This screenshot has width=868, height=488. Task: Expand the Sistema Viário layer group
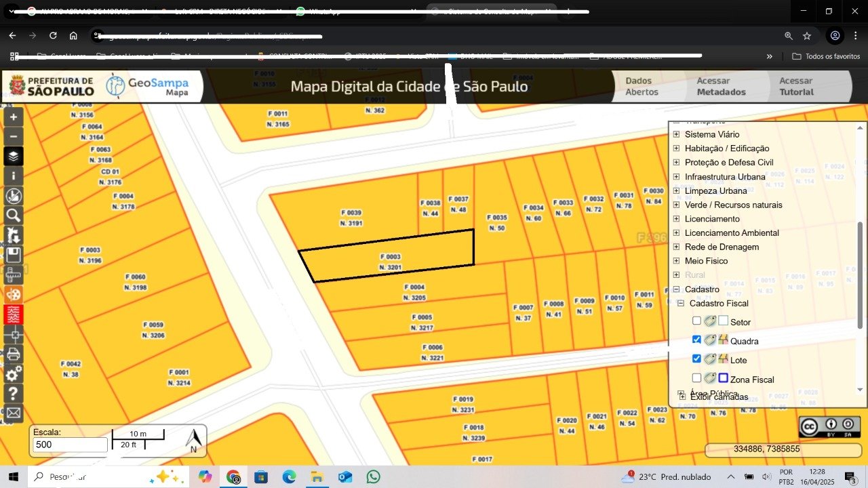pyautogui.click(x=676, y=134)
